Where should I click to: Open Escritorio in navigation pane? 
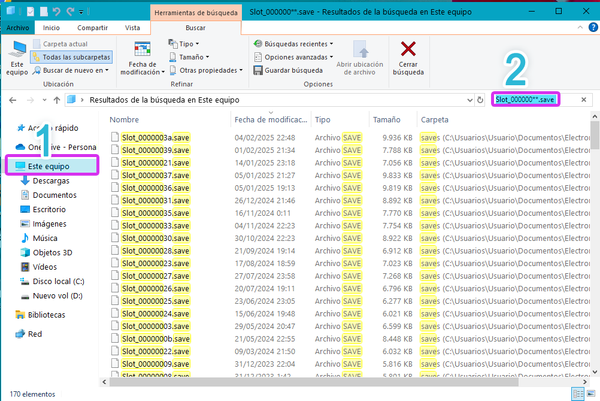pos(43,209)
